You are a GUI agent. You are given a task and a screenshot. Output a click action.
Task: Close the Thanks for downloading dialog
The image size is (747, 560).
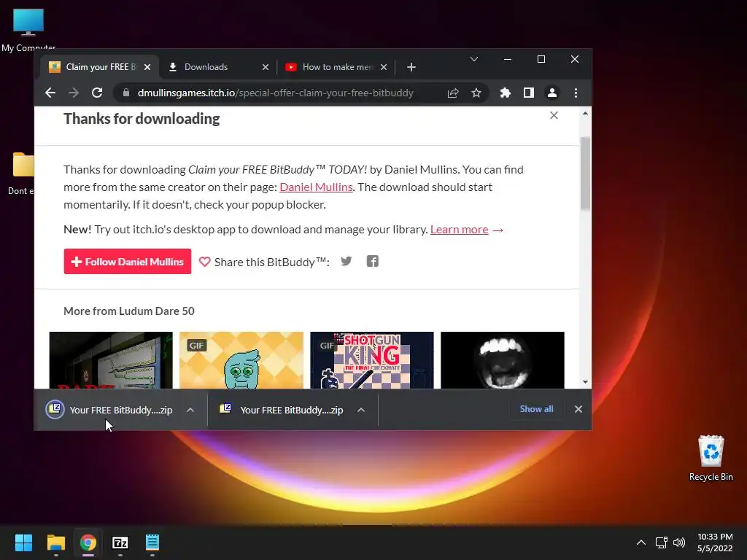[x=554, y=115]
